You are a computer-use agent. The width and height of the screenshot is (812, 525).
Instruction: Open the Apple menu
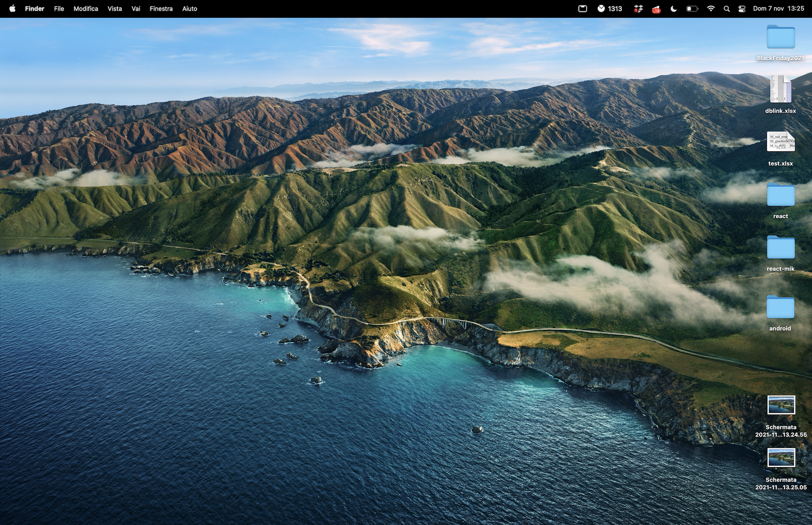(12, 8)
